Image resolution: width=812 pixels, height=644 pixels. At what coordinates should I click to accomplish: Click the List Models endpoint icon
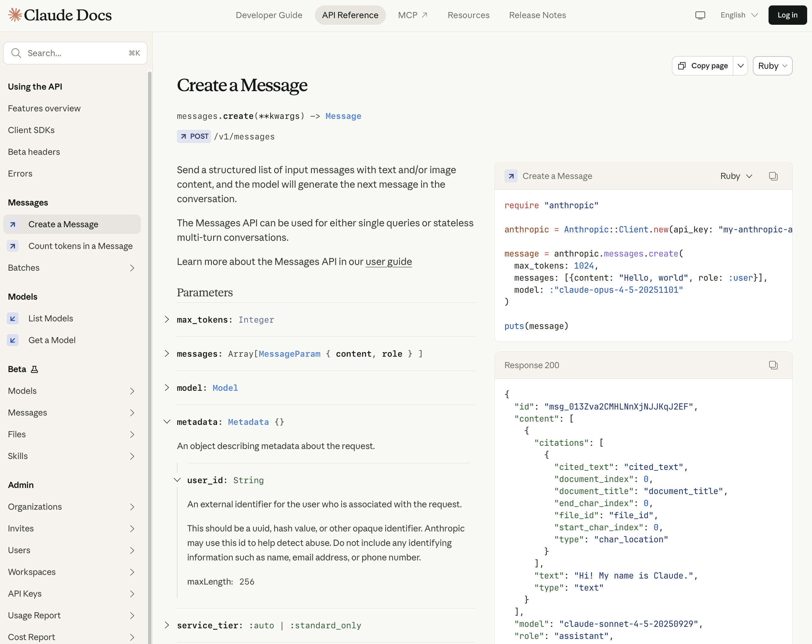(x=13, y=319)
